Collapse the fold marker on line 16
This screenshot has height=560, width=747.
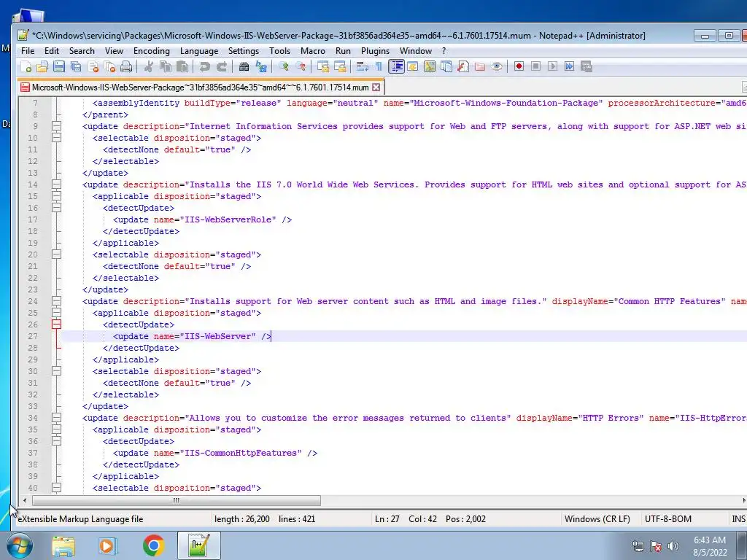point(56,208)
